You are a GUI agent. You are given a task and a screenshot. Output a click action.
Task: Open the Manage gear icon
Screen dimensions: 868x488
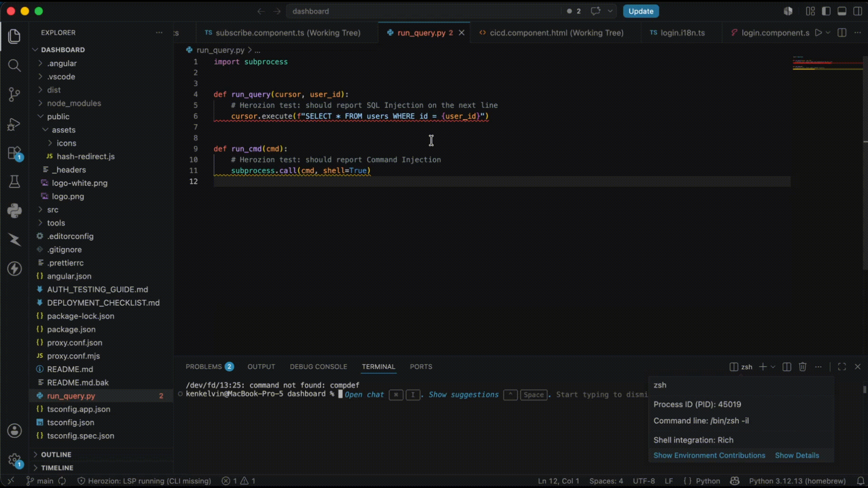coord(14,460)
